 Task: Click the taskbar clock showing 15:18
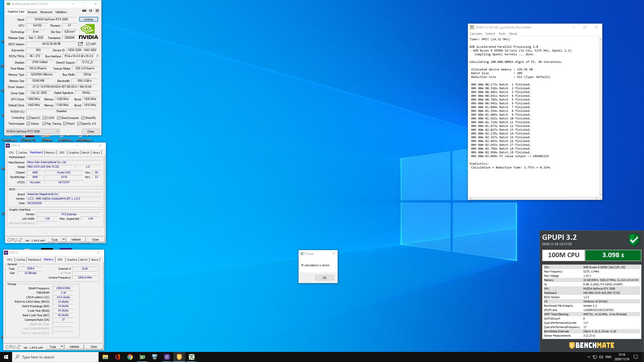[x=622, y=357]
